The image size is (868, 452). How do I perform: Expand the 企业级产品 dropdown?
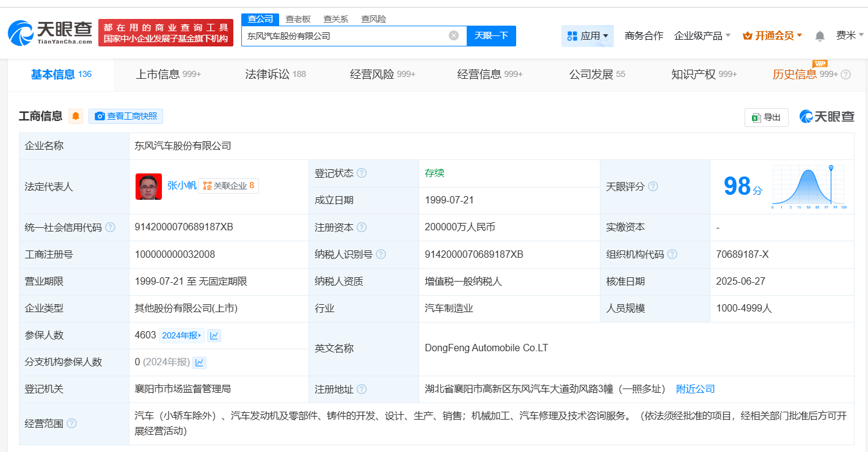click(x=702, y=36)
